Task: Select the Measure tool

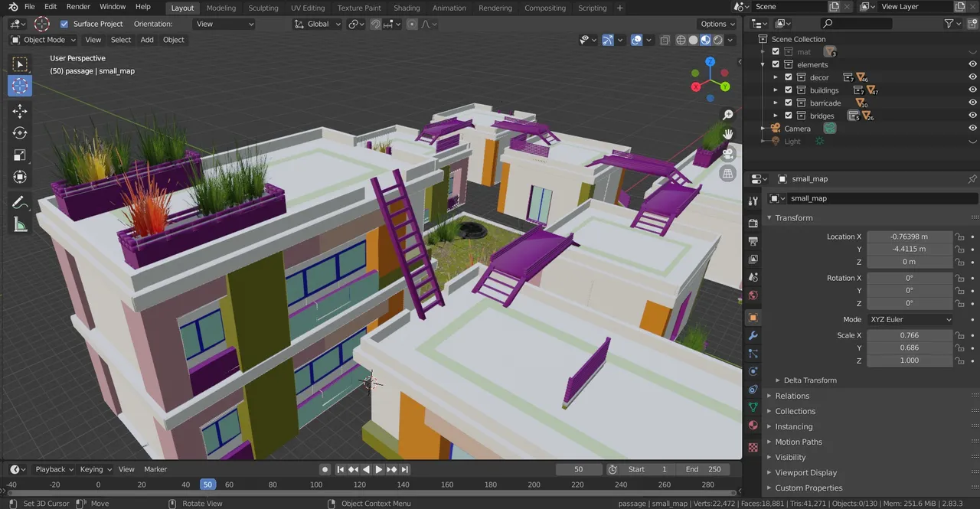Action: click(x=20, y=224)
